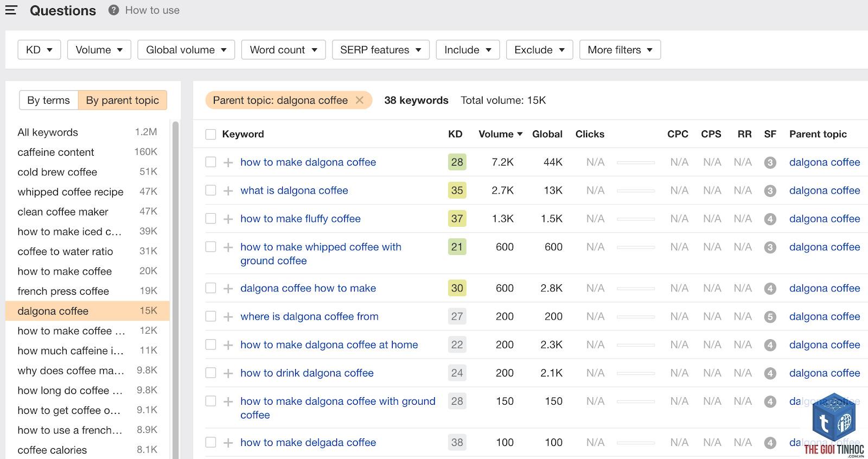Check the whipped coffee with ground coffee row

[210, 247]
